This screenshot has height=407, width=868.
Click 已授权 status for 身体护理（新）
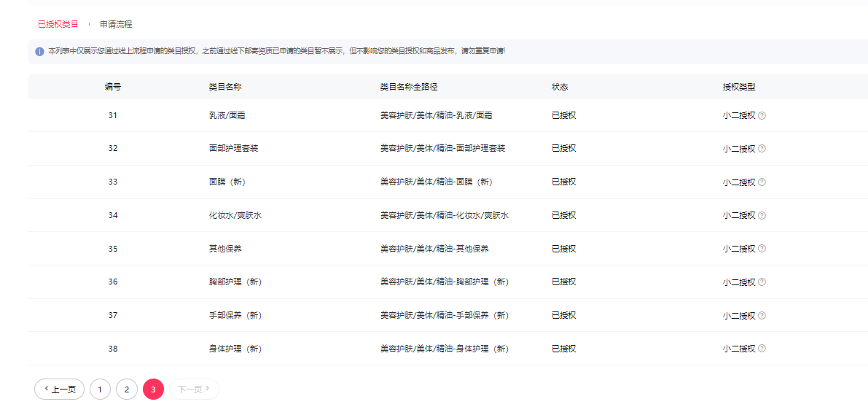click(x=564, y=349)
